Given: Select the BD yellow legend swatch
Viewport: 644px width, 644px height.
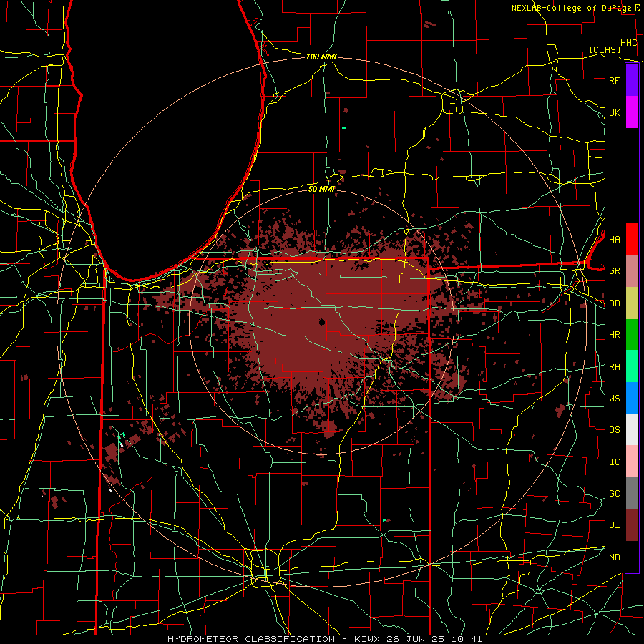Looking at the screenshot, I should click(x=632, y=303).
